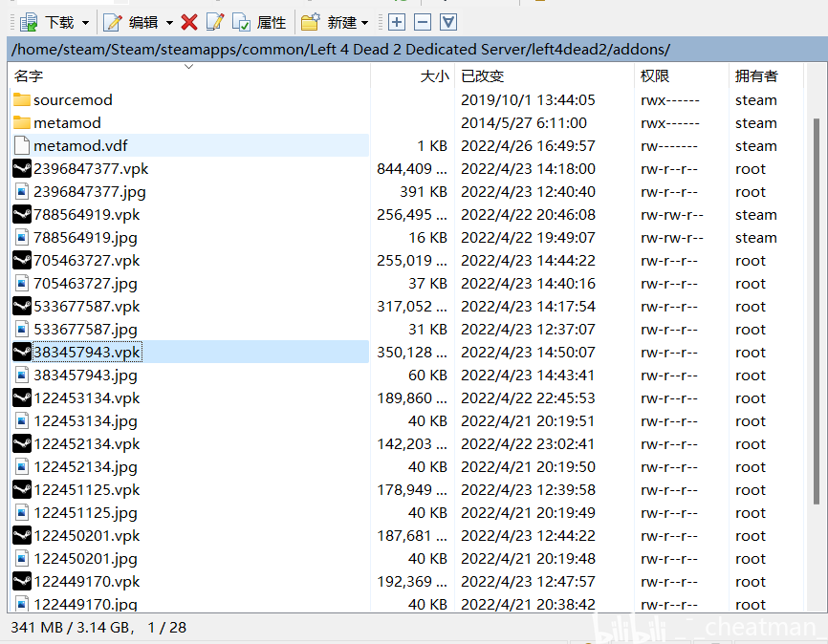The image size is (828, 644).
Task: Click the image icon of 533677587.jpg
Action: (x=22, y=330)
